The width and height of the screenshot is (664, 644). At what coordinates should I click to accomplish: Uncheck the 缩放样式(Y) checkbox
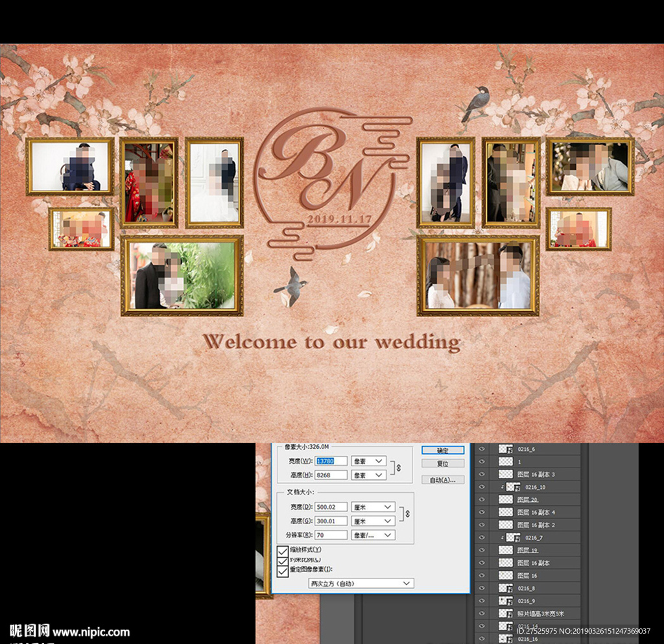(x=283, y=551)
